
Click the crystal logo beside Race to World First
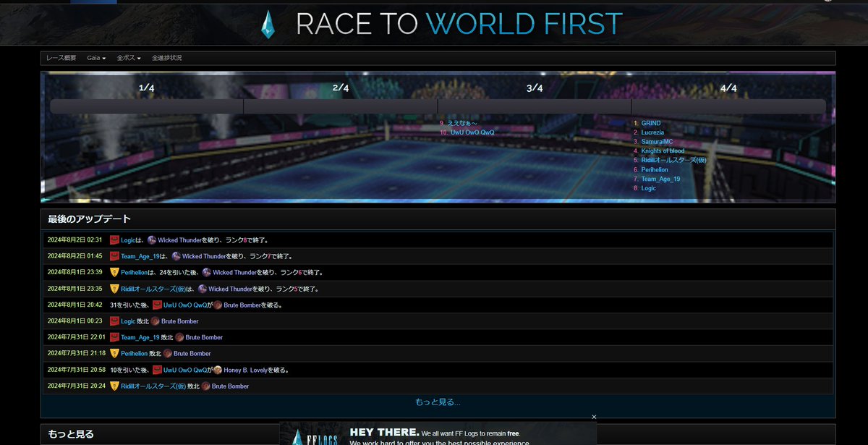pyautogui.click(x=268, y=24)
